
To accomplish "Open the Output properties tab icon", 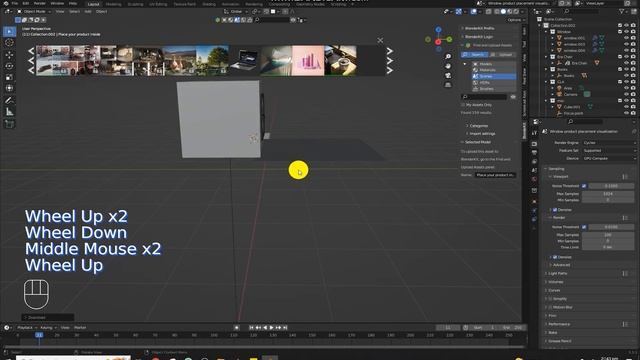I will point(534,153).
